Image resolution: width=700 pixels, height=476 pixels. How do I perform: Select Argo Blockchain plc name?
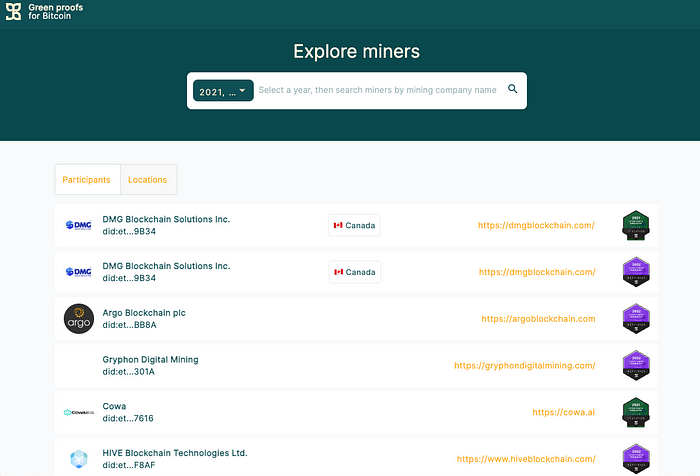tap(144, 313)
